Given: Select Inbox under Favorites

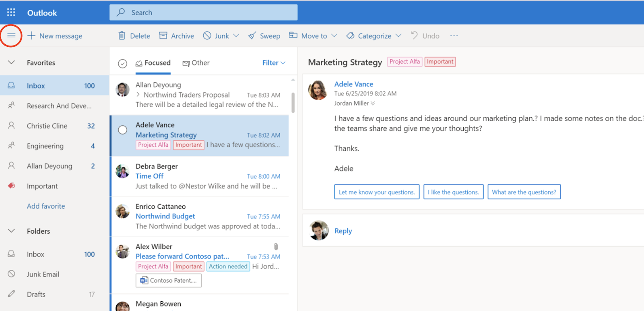Looking at the screenshot, I should [x=54, y=85].
